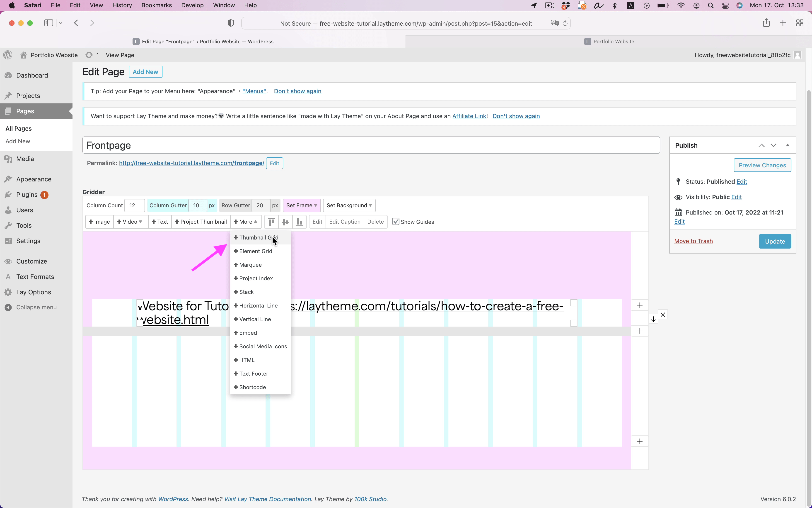
Task: Add Social Media Icons element
Action: pyautogui.click(x=260, y=346)
